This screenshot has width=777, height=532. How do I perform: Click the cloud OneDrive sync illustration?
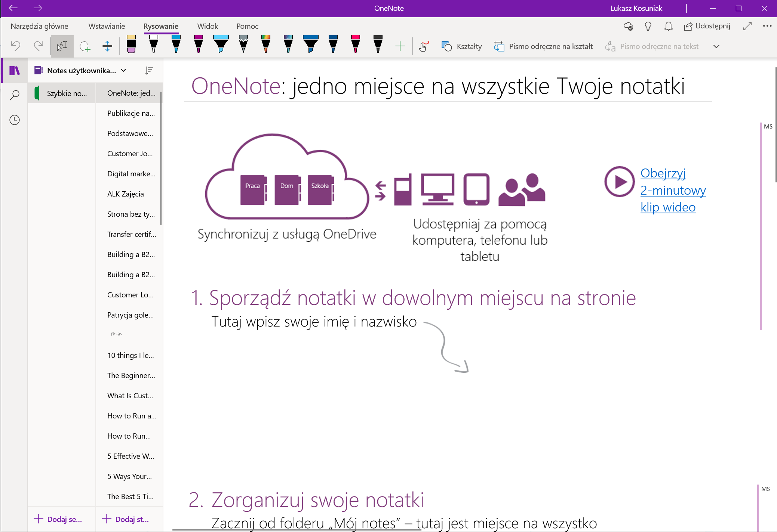[x=287, y=176]
